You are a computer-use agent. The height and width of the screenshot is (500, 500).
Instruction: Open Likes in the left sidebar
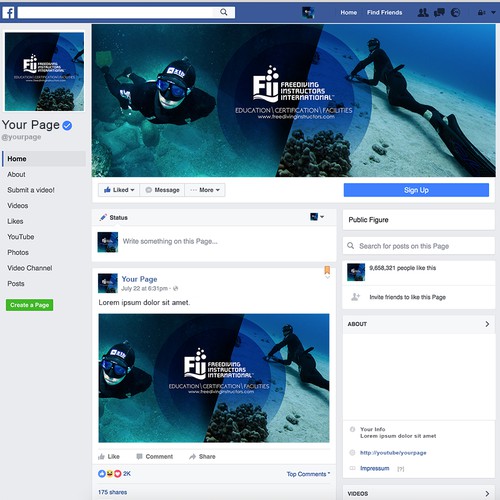pos(15,221)
